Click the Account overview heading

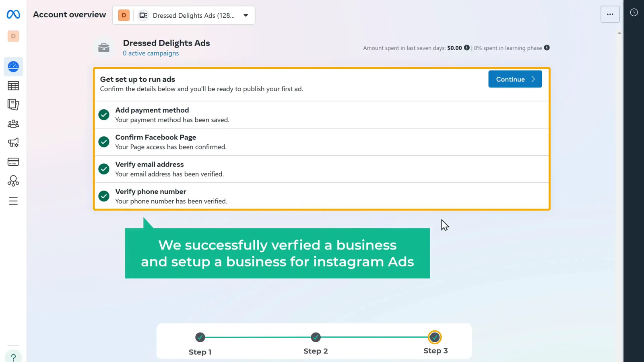[70, 14]
